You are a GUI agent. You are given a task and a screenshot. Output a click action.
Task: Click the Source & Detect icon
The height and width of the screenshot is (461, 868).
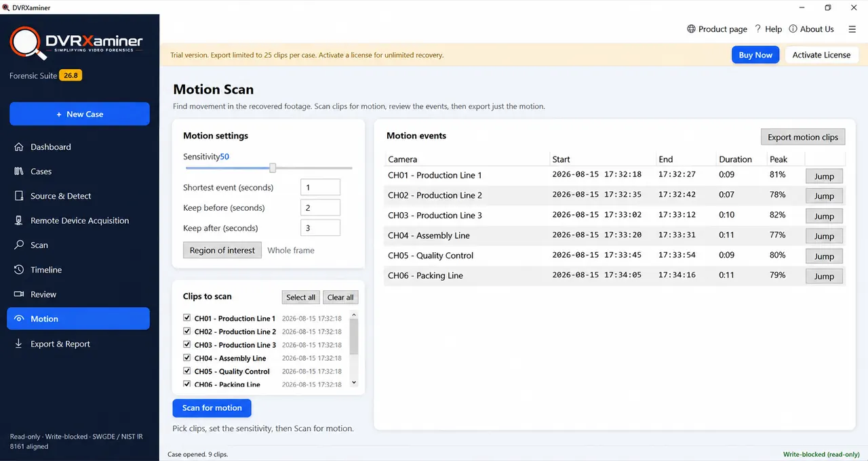coord(19,196)
